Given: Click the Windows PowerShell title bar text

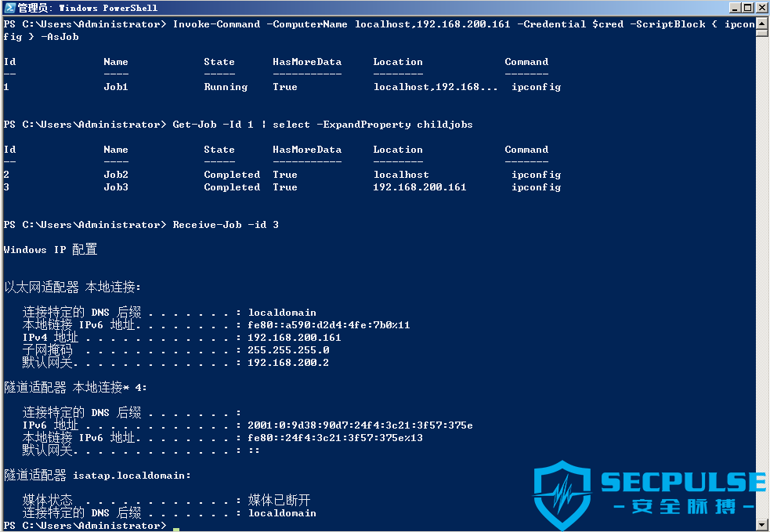Looking at the screenshot, I should pyautogui.click(x=88, y=8).
